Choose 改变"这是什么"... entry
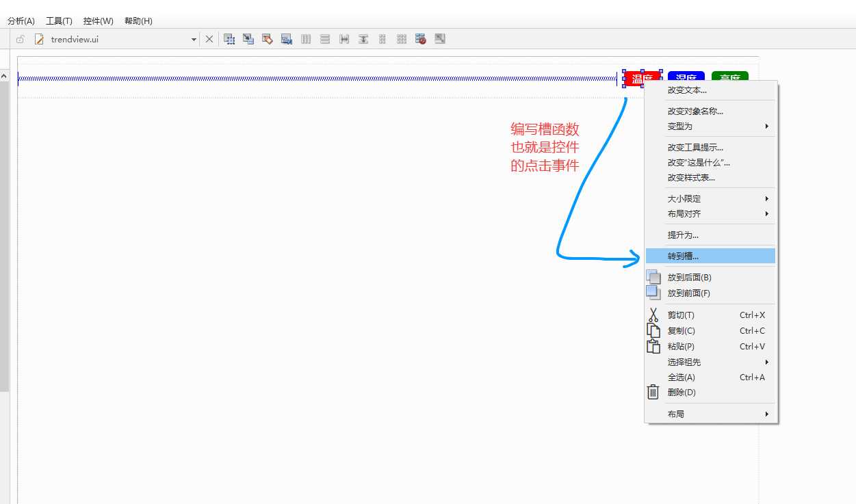 point(711,162)
